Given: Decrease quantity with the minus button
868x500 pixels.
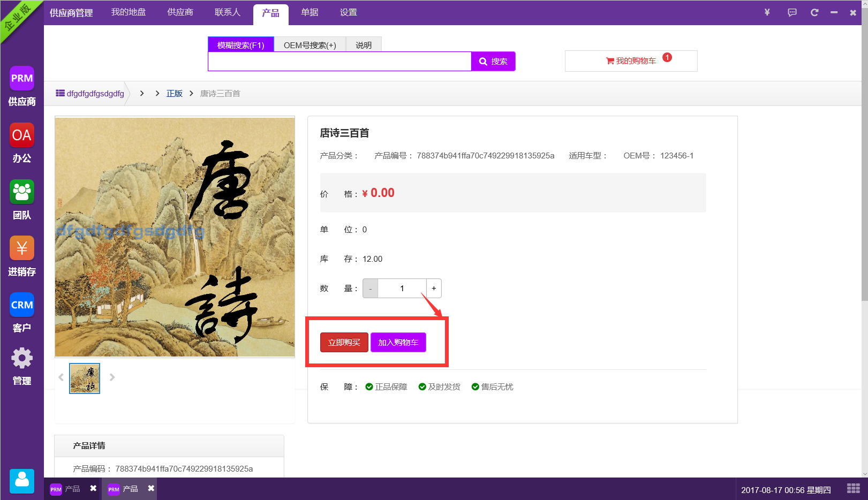Looking at the screenshot, I should pos(370,289).
